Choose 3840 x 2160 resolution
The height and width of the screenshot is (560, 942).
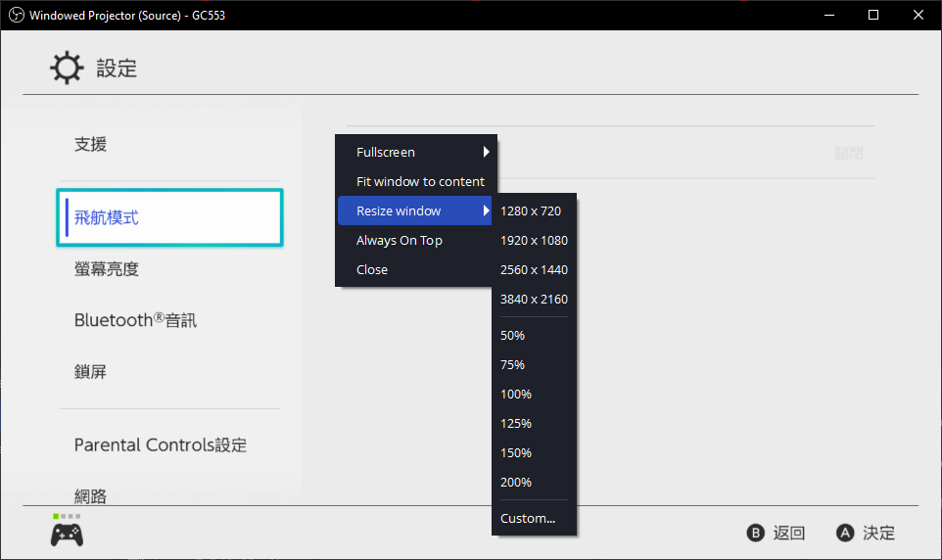[x=534, y=300]
